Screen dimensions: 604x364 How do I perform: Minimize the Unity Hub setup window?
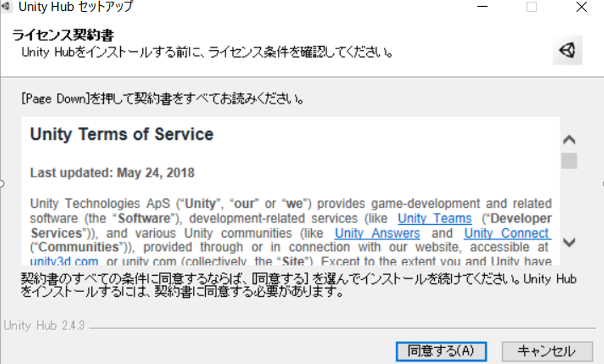coord(482,7)
